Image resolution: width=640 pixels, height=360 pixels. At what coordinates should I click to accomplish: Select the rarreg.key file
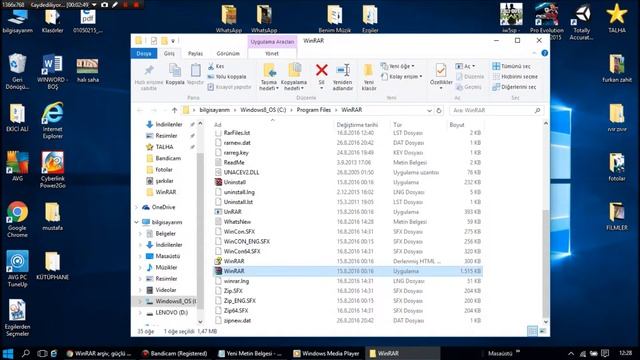pyautogui.click(x=236, y=153)
